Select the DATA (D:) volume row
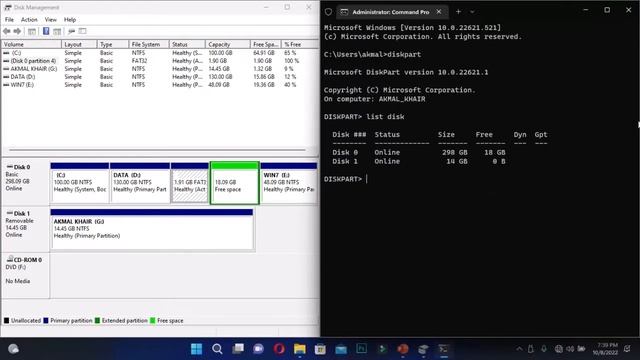The image size is (640, 360). [160, 77]
